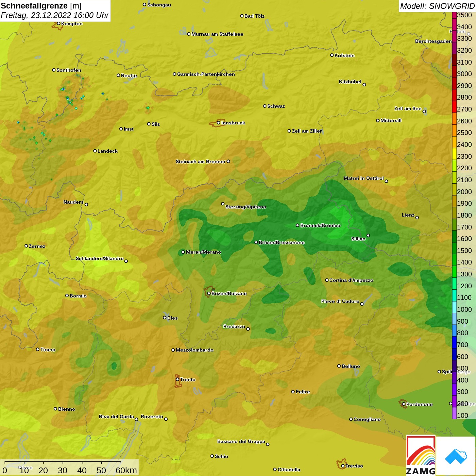Screen dimensions: 476x476
Task: Click the Sonthofen location dot
Action: click(54, 70)
